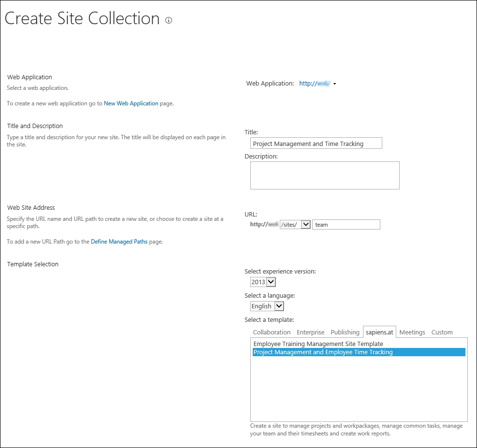This screenshot has height=448, width=477.
Task: Select Project Management and Employee Time Tracking template
Action: 359,352
